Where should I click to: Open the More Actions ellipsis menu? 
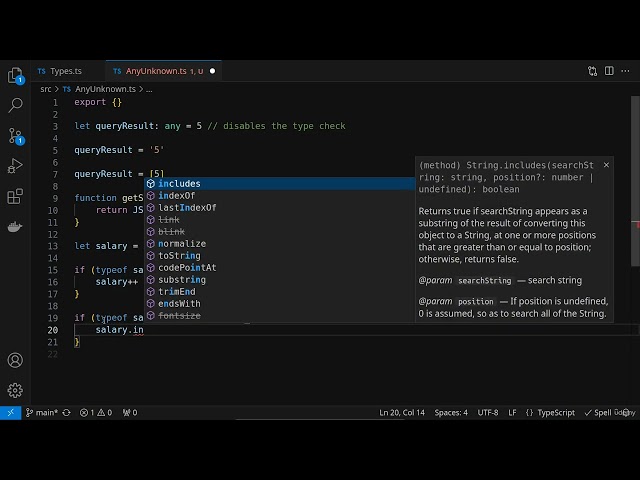[625, 71]
